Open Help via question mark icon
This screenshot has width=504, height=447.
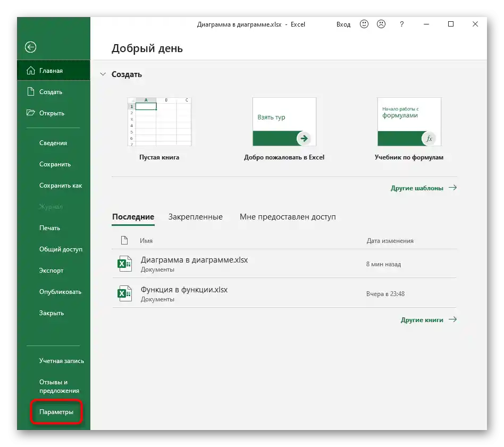[x=401, y=24]
